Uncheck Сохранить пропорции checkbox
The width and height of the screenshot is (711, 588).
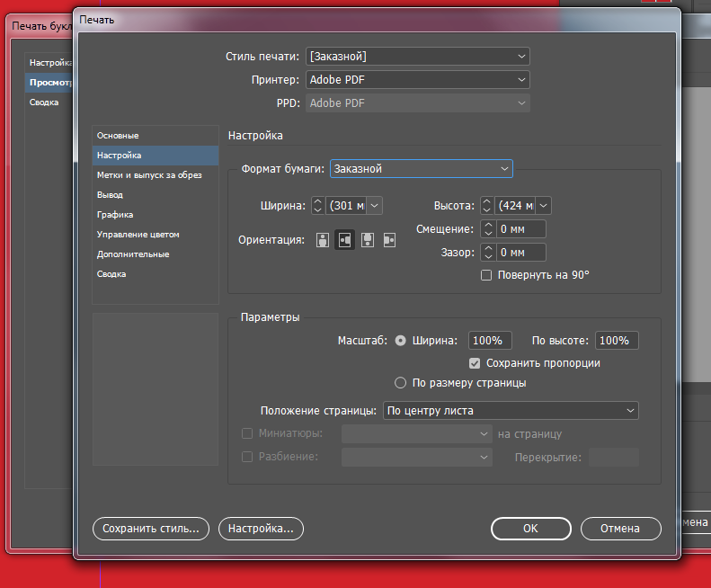(x=475, y=363)
